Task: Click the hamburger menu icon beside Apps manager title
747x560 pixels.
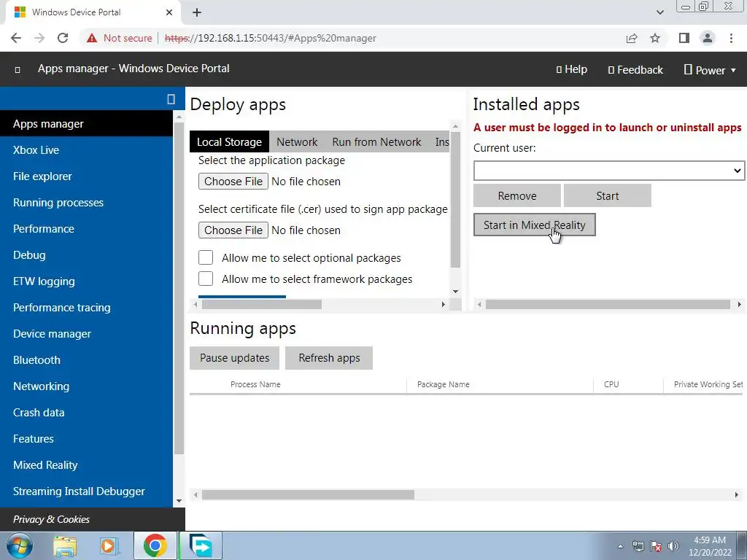Action: [x=18, y=69]
